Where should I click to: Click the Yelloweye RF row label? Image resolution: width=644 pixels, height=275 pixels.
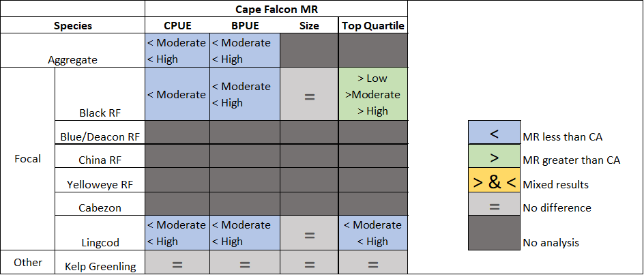tap(100, 184)
